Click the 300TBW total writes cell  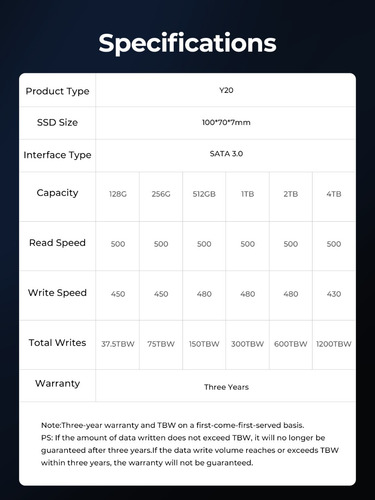[x=248, y=344]
